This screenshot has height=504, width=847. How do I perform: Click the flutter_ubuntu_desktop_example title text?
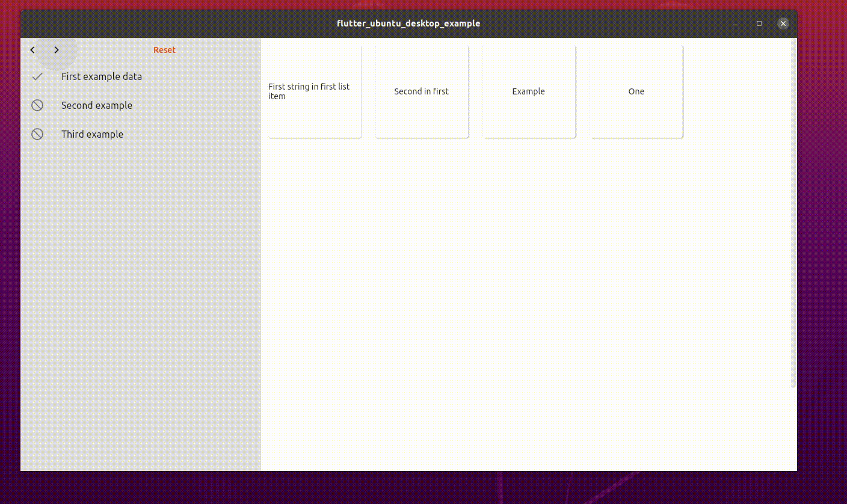(408, 23)
